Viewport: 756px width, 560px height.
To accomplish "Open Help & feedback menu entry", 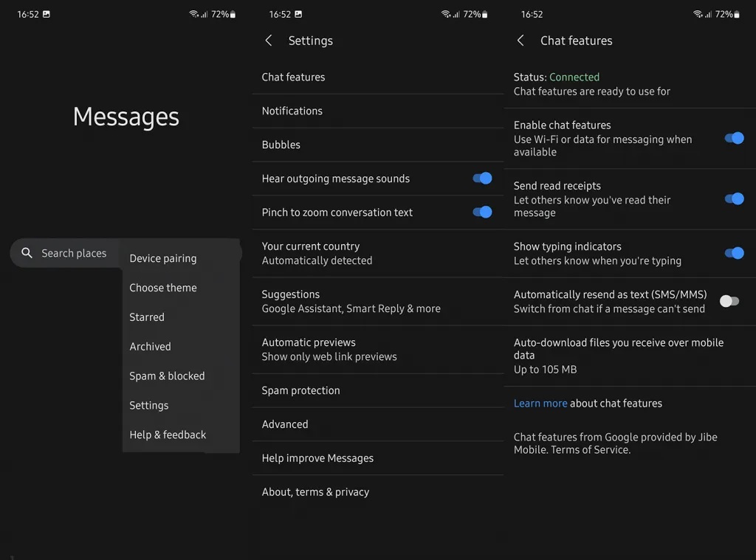I will 181,435.
